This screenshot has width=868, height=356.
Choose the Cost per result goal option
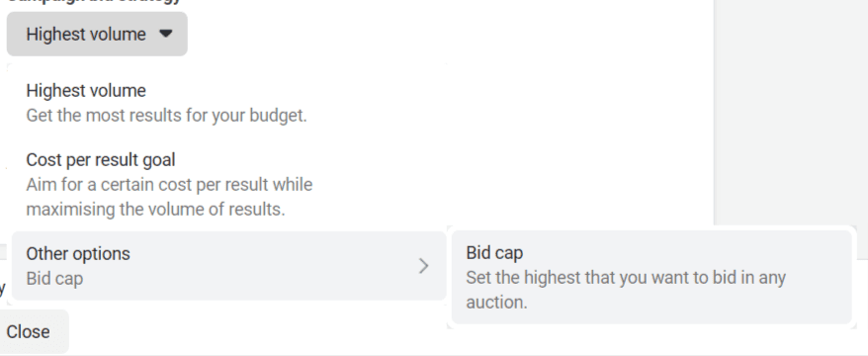pyautogui.click(x=229, y=184)
